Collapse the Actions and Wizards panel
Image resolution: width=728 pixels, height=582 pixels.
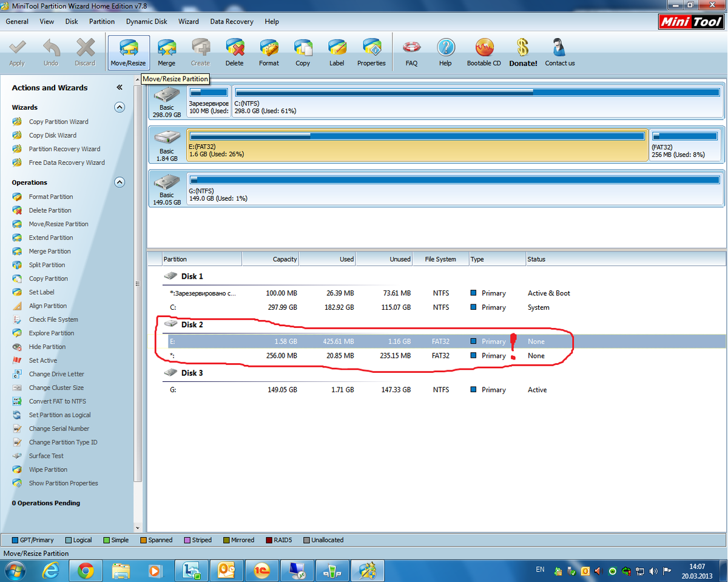[x=120, y=87]
